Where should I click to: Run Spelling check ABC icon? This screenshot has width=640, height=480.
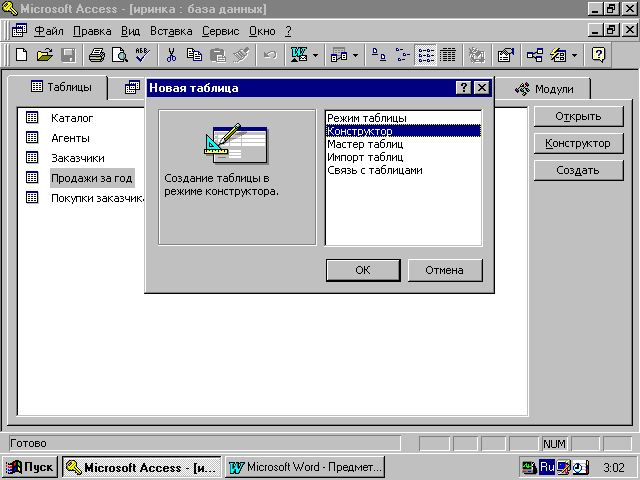(x=143, y=55)
